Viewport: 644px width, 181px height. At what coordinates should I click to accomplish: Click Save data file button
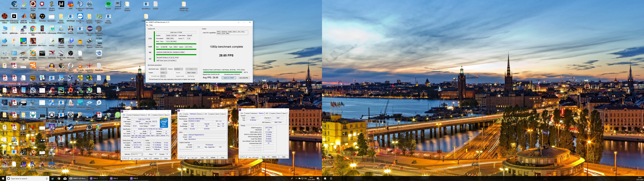tap(244, 78)
